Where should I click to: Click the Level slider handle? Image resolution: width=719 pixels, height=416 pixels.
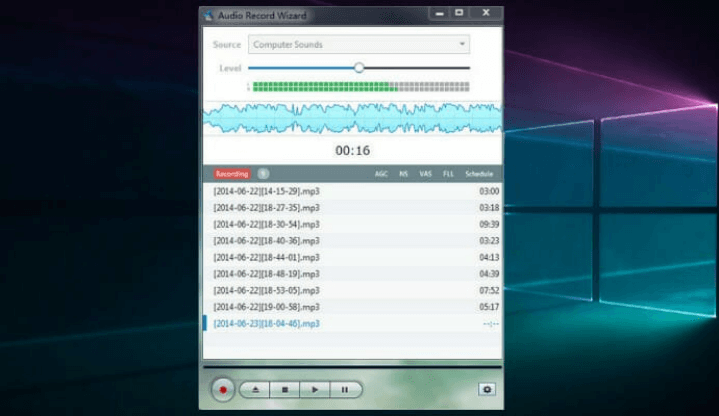[x=359, y=68]
